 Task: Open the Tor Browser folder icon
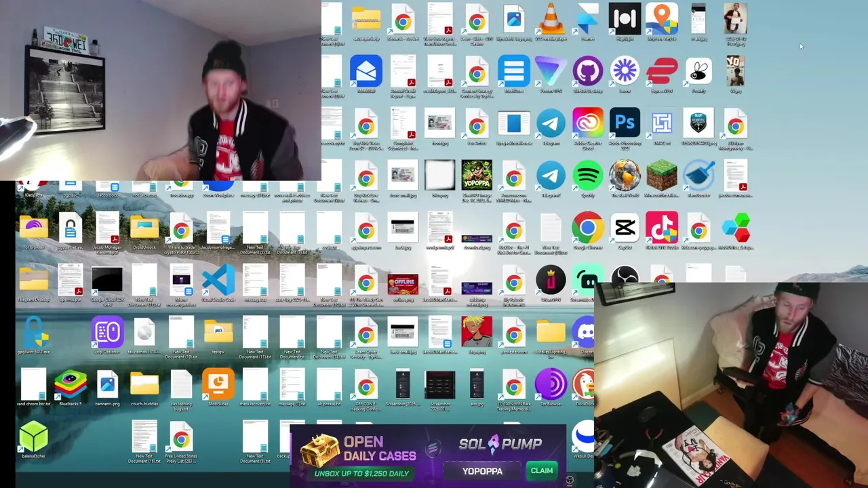click(33, 228)
